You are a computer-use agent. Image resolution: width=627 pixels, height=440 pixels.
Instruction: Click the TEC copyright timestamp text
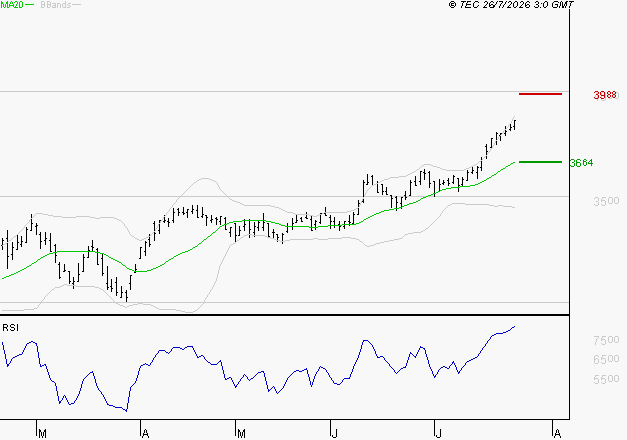pos(511,4)
